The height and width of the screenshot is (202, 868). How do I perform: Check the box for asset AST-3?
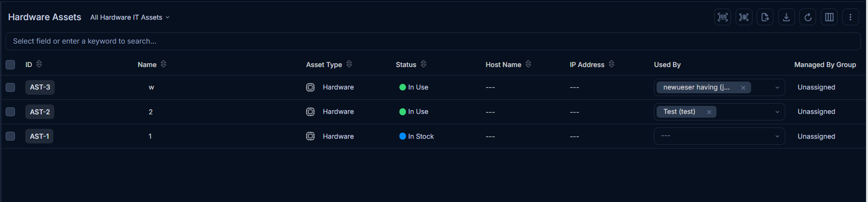point(10,87)
